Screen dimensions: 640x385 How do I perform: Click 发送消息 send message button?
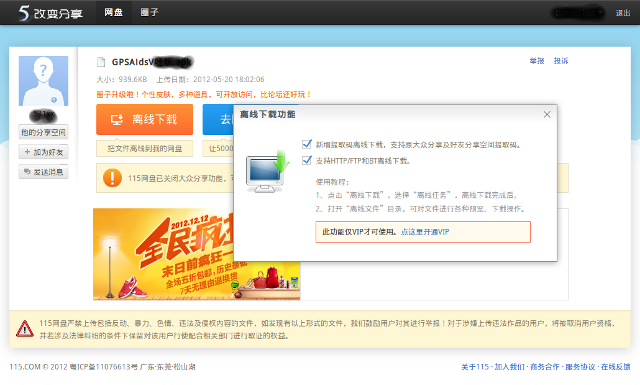[43, 172]
